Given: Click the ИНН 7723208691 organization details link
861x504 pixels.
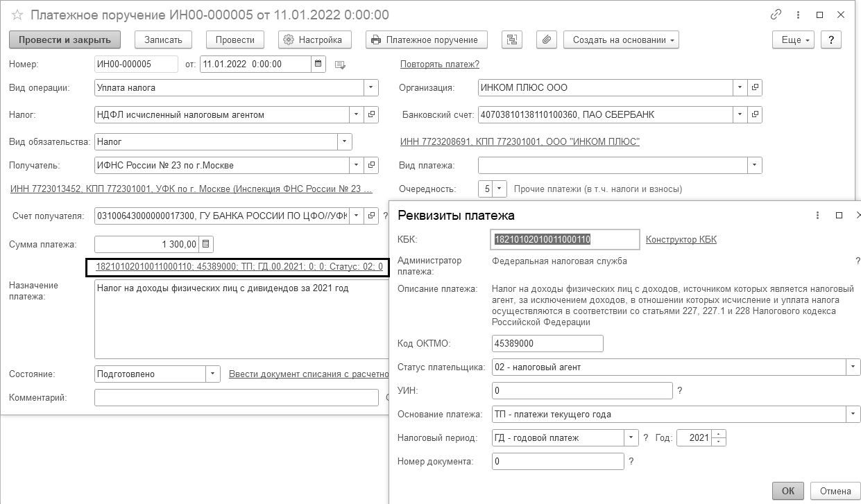Looking at the screenshot, I should point(520,141).
